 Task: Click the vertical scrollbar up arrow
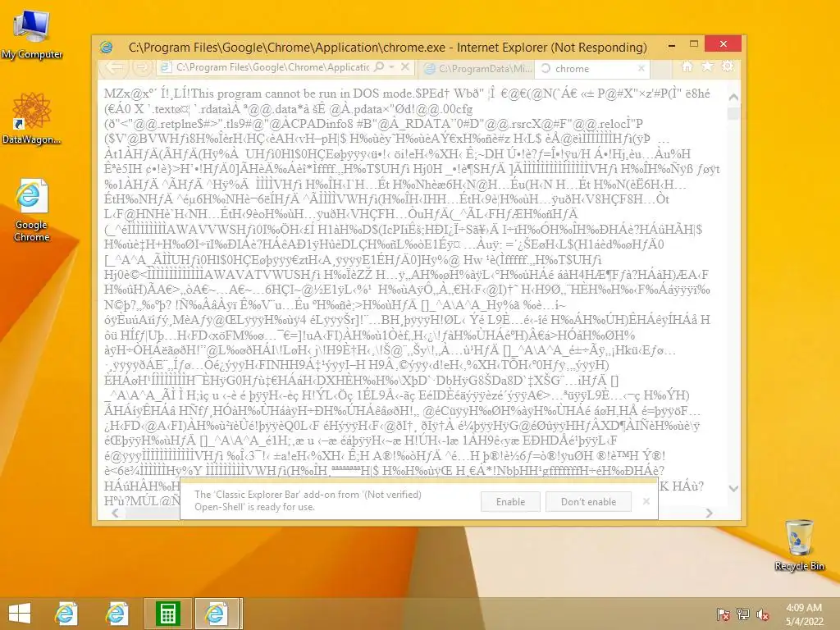click(x=733, y=97)
